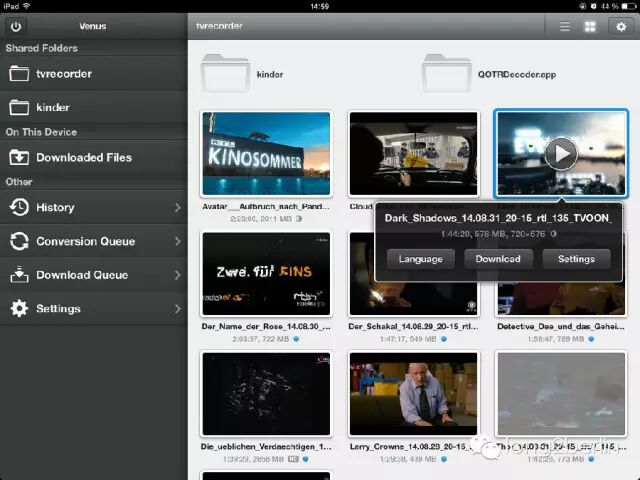Select the Die_ueblichen_Verdaechtigen thumbnail

click(x=267, y=394)
